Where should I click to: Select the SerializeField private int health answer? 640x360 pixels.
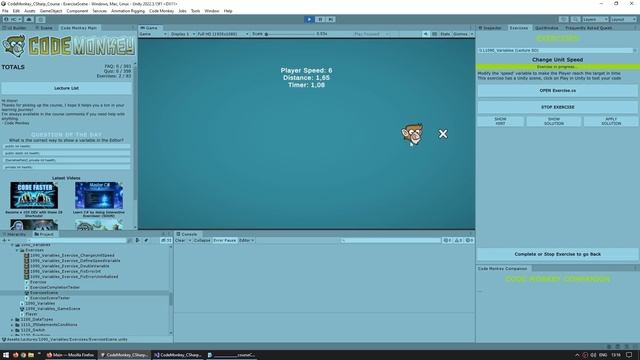(x=67, y=160)
